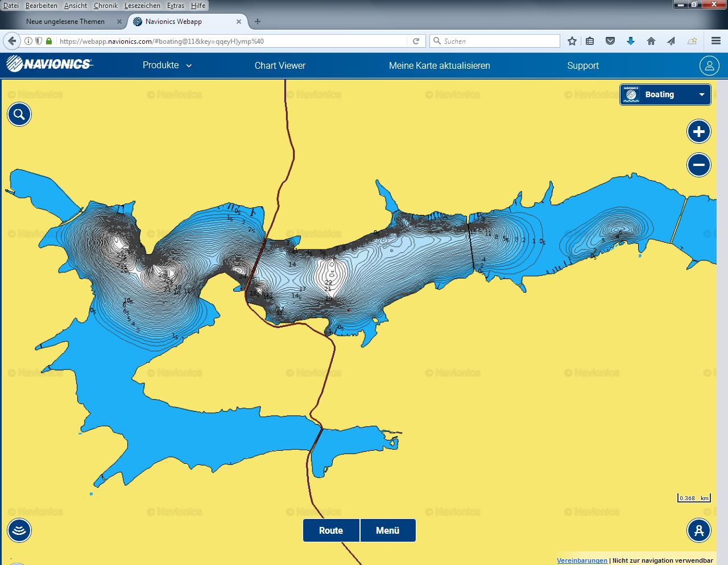Viewport: 728px width, 565px height.
Task: Expand the Boating map type dropdown
Action: [x=665, y=94]
